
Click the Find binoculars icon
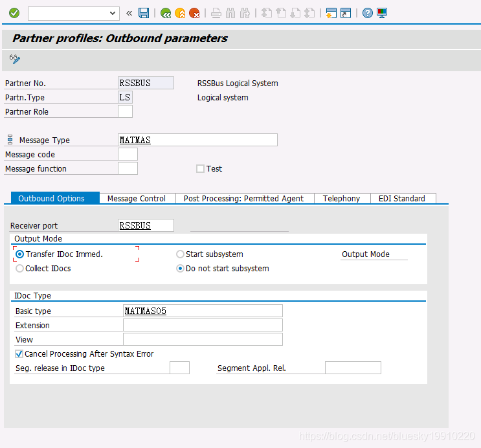point(230,13)
